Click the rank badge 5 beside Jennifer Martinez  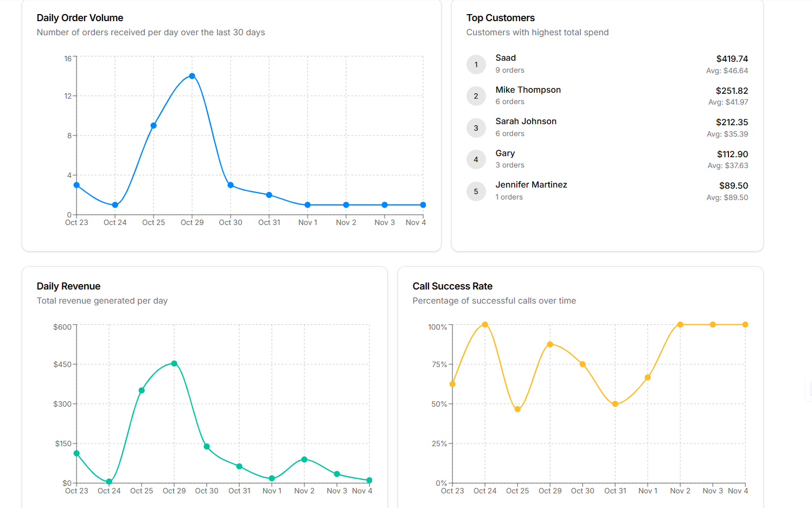click(x=476, y=191)
